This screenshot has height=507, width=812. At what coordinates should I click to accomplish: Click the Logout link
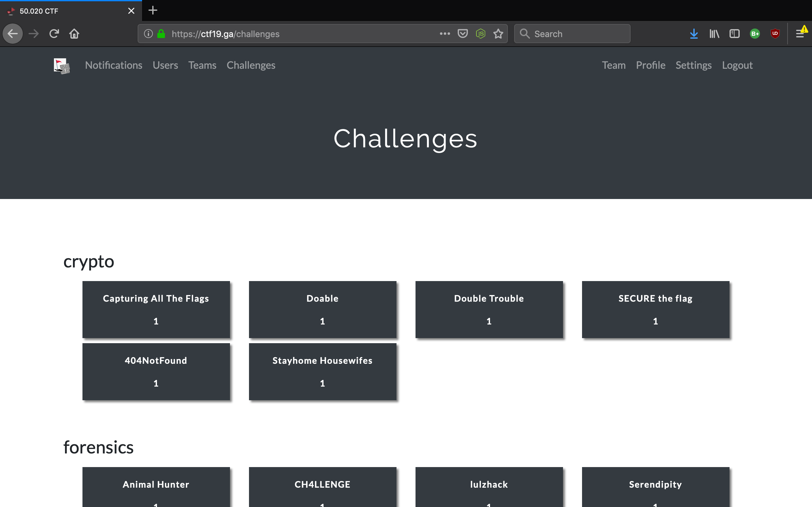pos(737,65)
